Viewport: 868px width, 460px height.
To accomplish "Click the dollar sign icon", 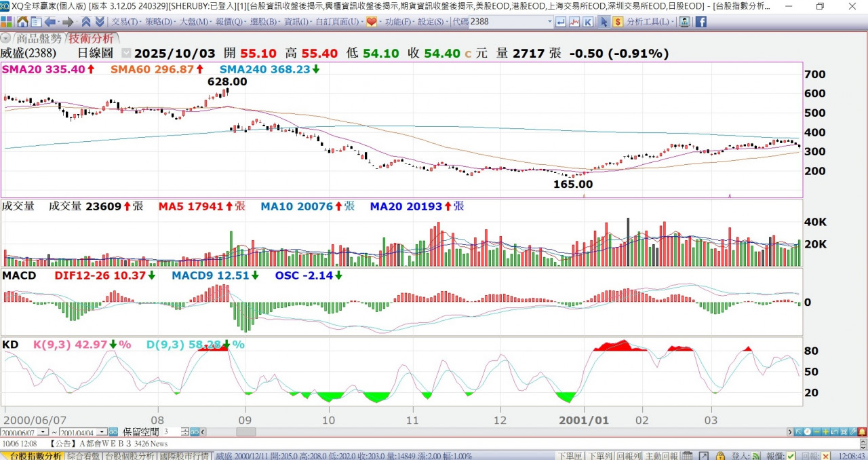I will [618, 22].
